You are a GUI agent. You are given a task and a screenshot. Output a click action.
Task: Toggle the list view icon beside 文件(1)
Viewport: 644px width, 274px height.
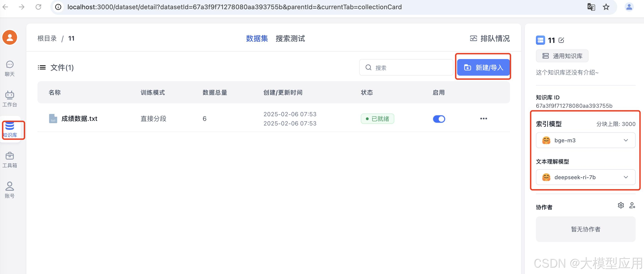tap(42, 67)
